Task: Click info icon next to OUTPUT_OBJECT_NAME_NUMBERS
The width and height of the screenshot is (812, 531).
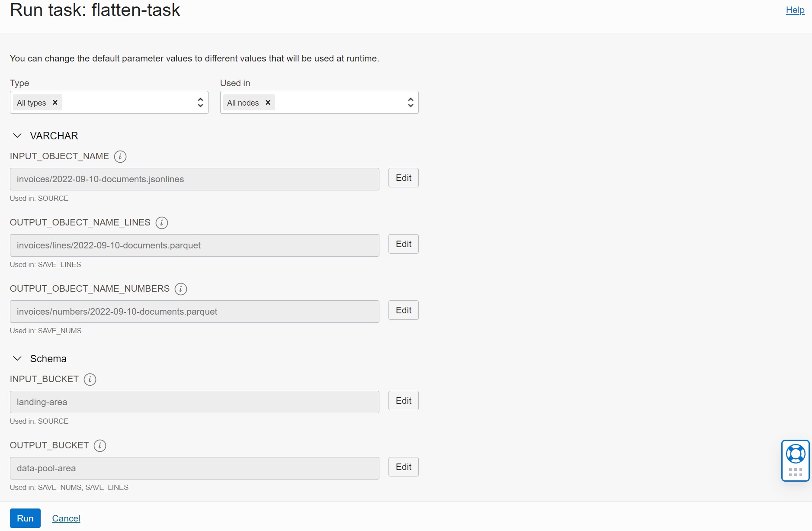Action: coord(181,289)
